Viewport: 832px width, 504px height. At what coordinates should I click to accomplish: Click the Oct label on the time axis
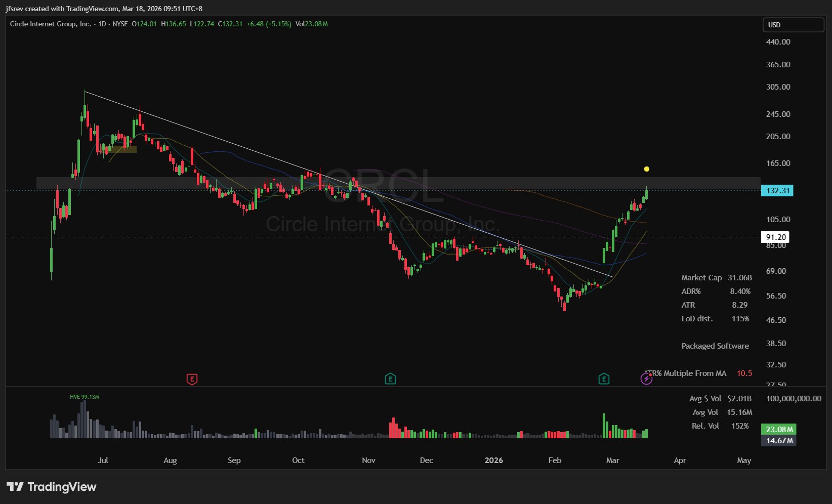pyautogui.click(x=299, y=460)
